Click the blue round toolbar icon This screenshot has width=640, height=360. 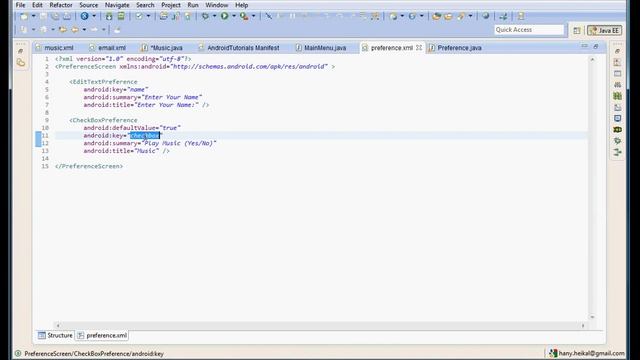pyautogui.click(x=84, y=16)
